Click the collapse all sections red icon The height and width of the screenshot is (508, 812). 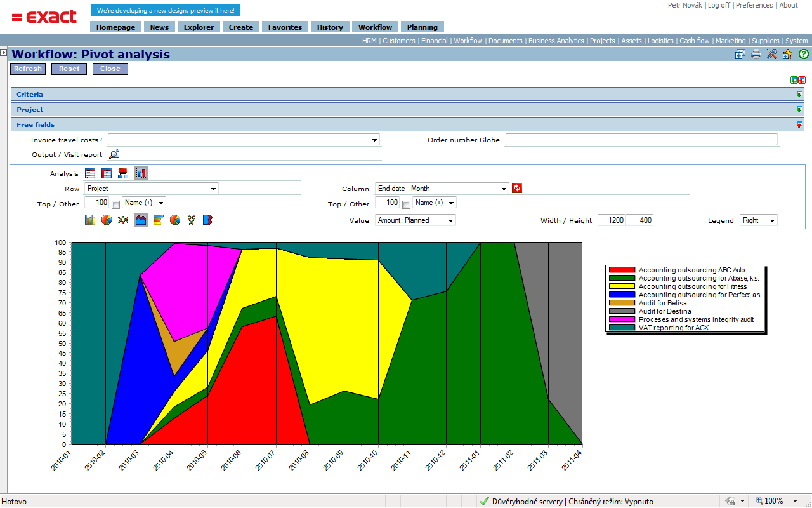coord(802,80)
